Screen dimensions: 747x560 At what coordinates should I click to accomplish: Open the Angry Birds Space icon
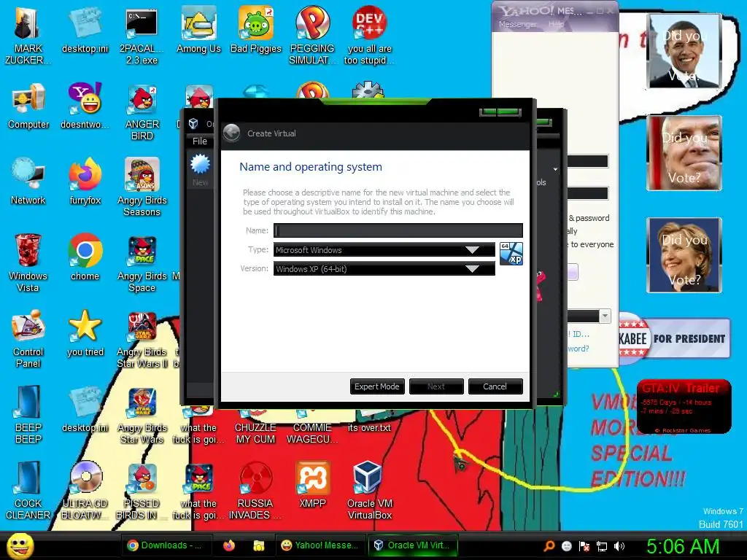pos(142,262)
